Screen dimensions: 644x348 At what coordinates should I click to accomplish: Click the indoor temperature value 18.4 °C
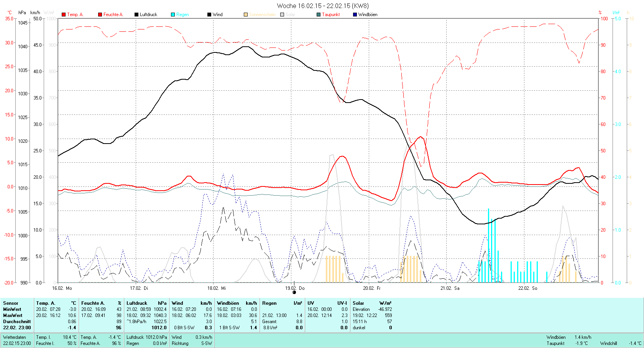[69, 337]
